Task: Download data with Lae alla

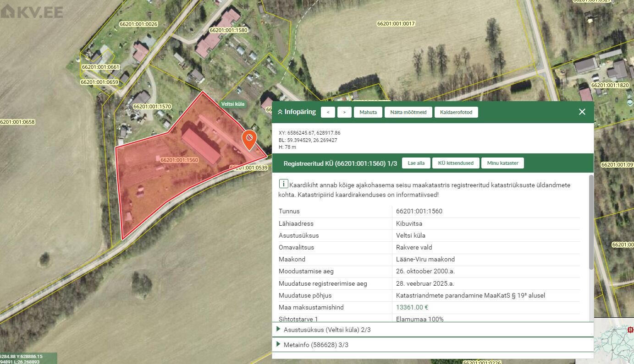Action: pos(416,163)
